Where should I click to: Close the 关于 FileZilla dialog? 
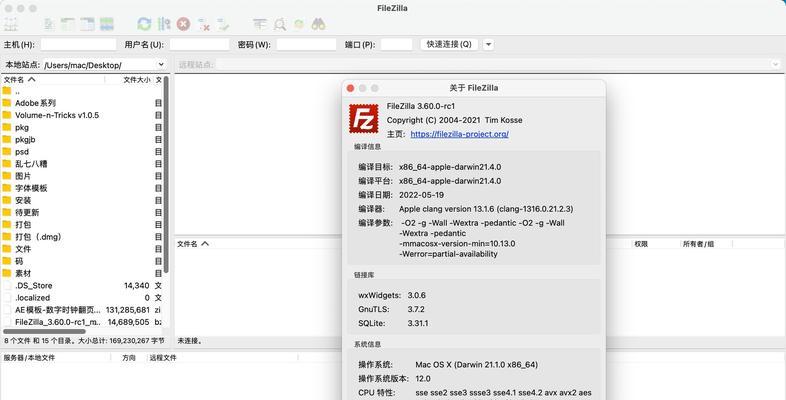(x=350, y=88)
